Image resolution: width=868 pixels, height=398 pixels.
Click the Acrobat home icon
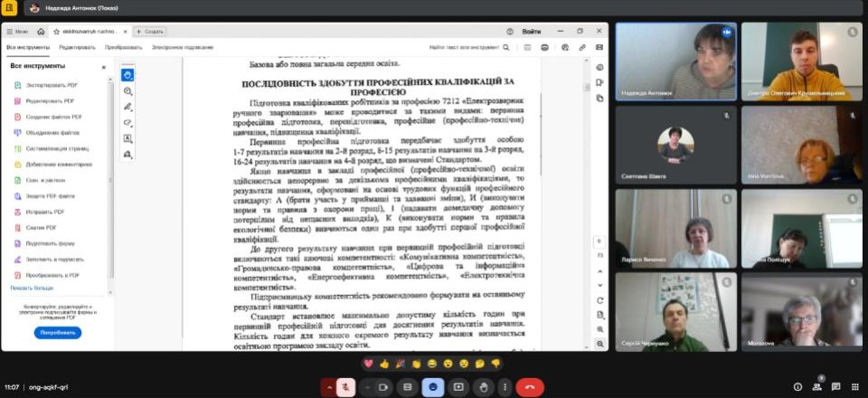[42, 32]
